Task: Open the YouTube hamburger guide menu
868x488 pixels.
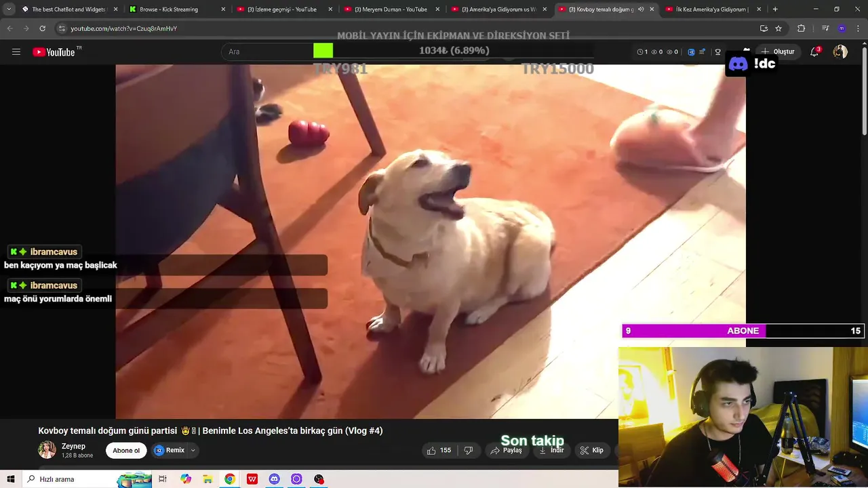Action: [16, 52]
